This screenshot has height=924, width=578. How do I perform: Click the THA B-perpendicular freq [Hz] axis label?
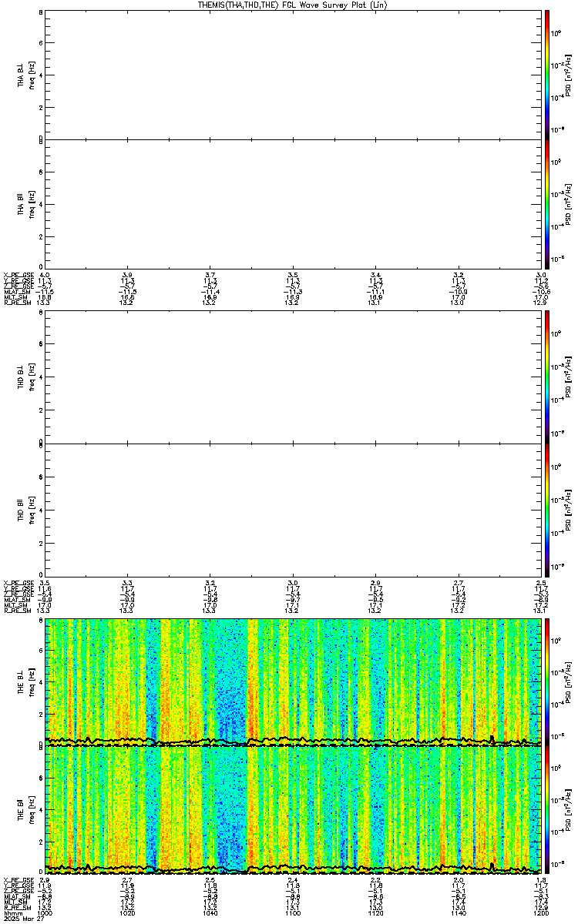tap(32, 75)
